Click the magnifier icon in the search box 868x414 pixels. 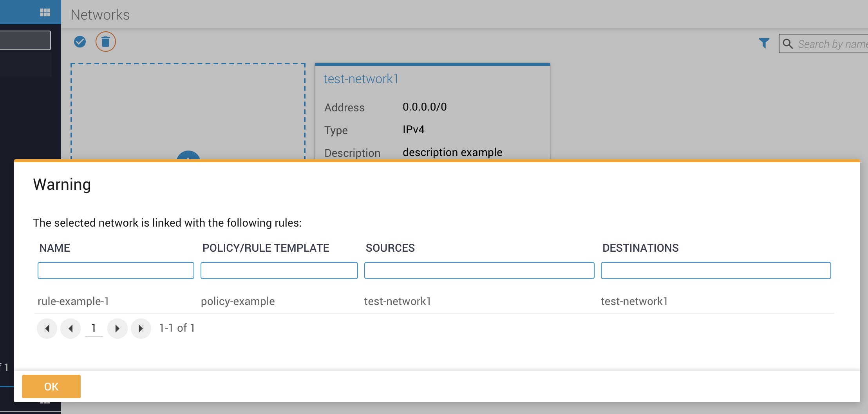[x=788, y=44]
